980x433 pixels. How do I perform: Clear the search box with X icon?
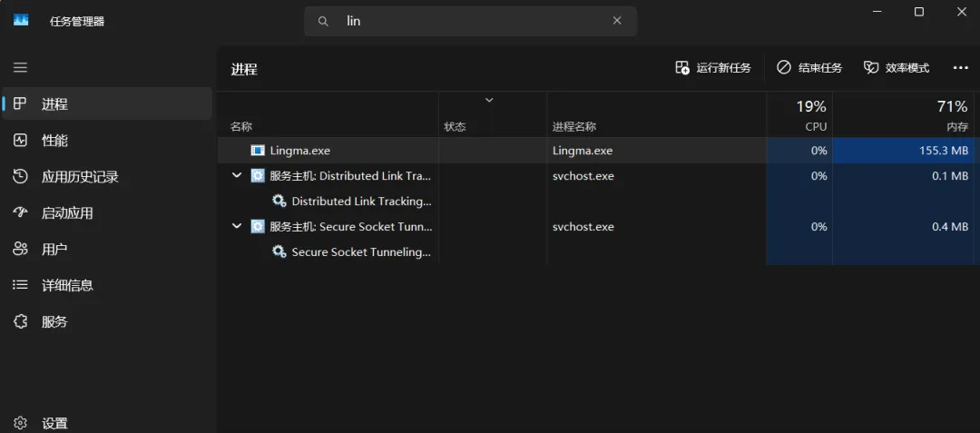point(617,21)
